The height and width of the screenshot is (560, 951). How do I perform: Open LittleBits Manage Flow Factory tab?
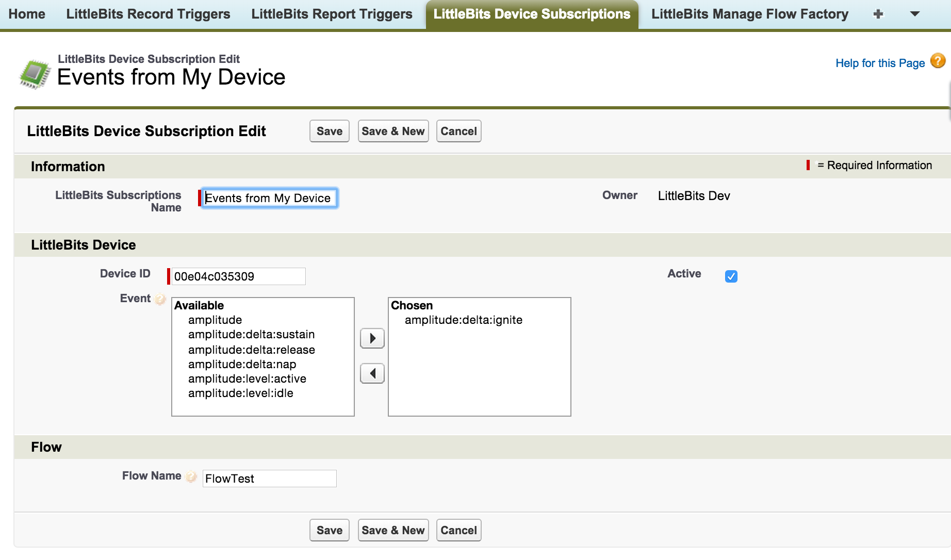749,14
